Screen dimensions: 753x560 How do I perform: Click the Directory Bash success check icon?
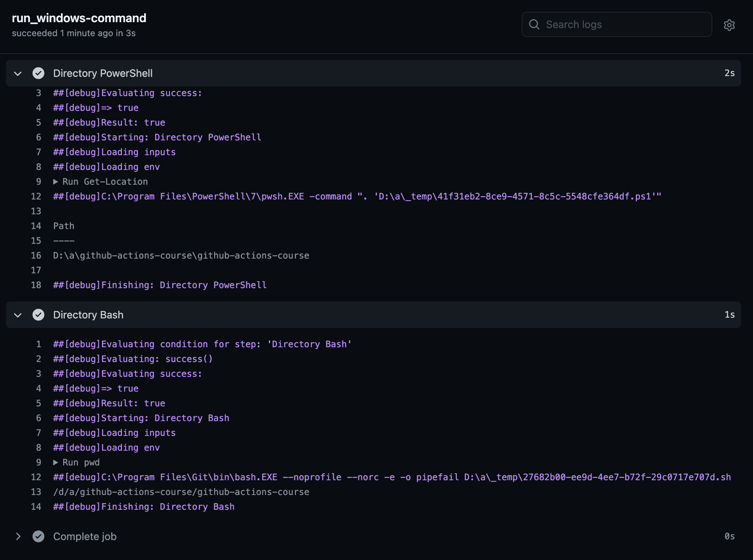38,315
